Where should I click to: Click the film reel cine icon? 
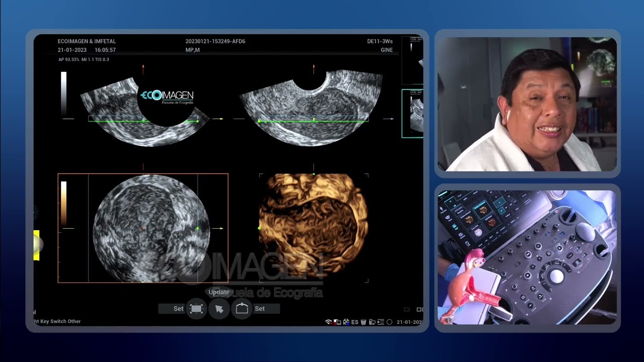pyautogui.click(x=346, y=322)
